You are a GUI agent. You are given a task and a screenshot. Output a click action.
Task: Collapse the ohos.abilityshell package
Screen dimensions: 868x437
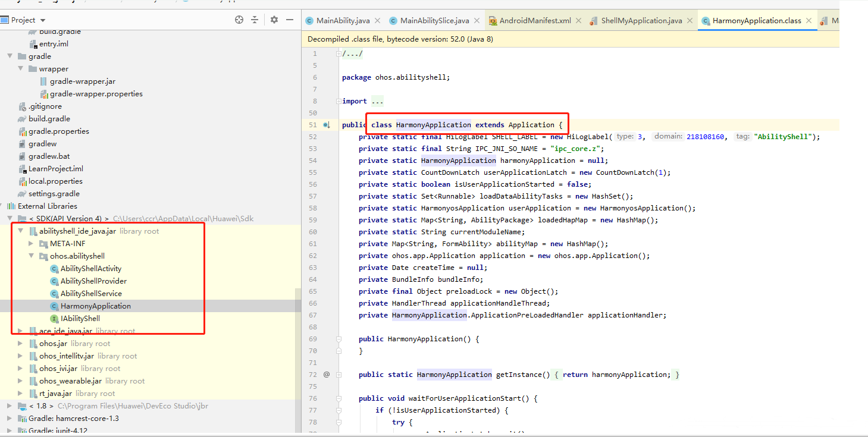pos(32,256)
